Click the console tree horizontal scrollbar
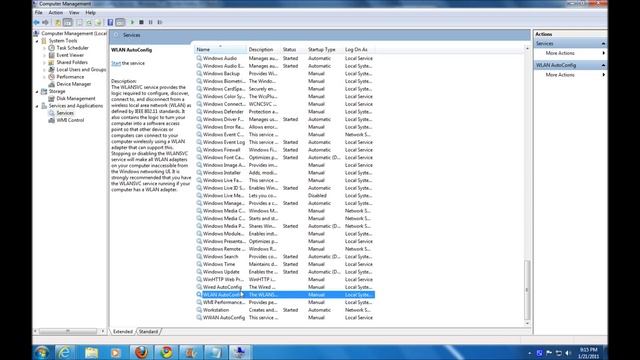The image size is (640, 360). pos(69,331)
